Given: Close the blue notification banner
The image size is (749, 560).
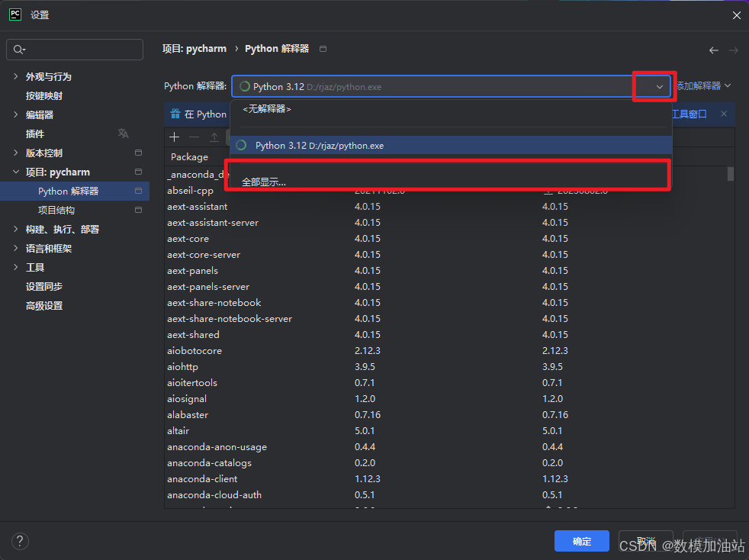Looking at the screenshot, I should click(x=724, y=114).
